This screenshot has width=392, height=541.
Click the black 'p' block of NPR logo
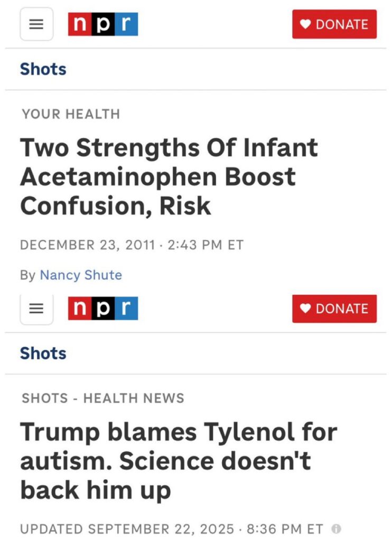pos(104,24)
